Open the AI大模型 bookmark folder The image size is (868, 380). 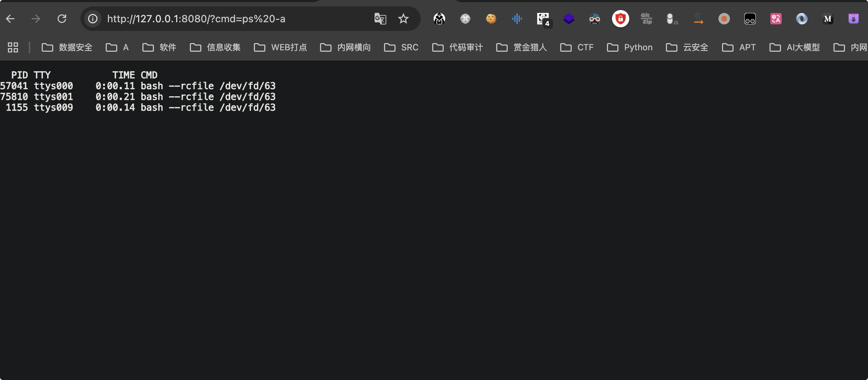[x=795, y=47]
